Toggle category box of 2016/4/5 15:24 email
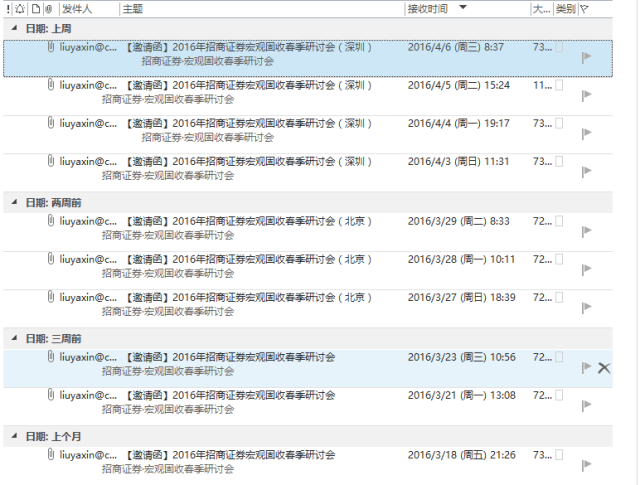The height and width of the screenshot is (485, 640). (560, 85)
